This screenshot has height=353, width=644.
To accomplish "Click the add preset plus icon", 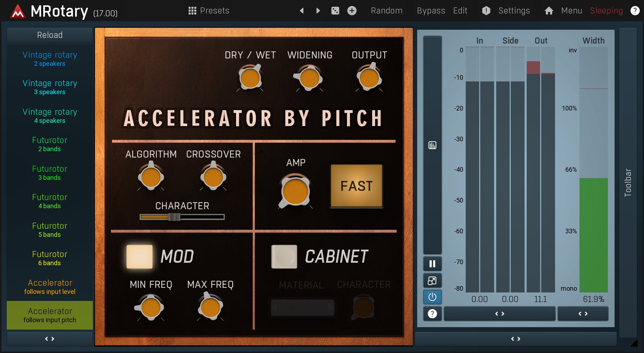I will [352, 11].
